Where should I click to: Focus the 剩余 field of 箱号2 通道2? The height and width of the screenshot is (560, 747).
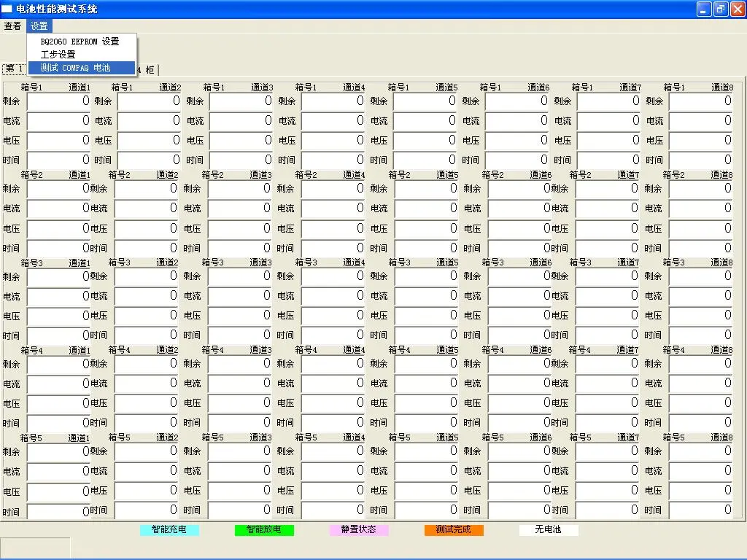click(146, 189)
